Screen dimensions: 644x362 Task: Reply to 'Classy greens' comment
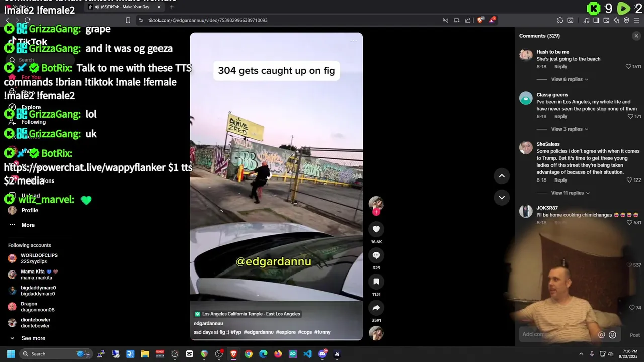560,116
